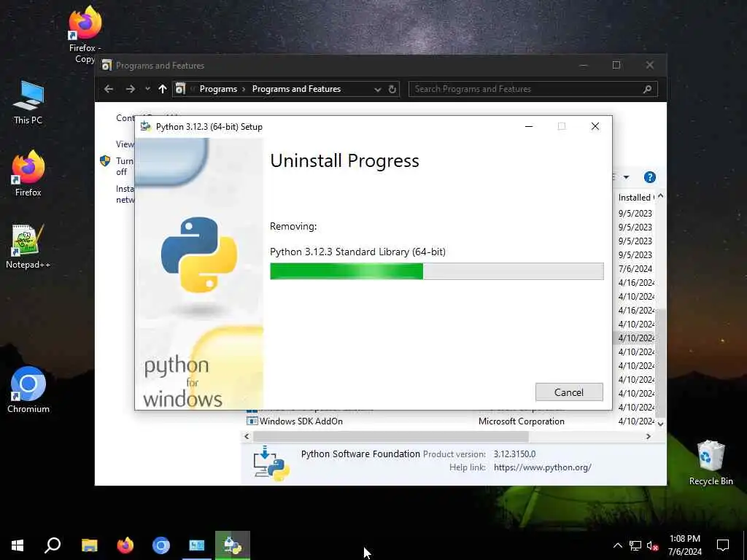Launch Firefox from taskbar
Screen dimensions: 747x560
tap(125, 545)
